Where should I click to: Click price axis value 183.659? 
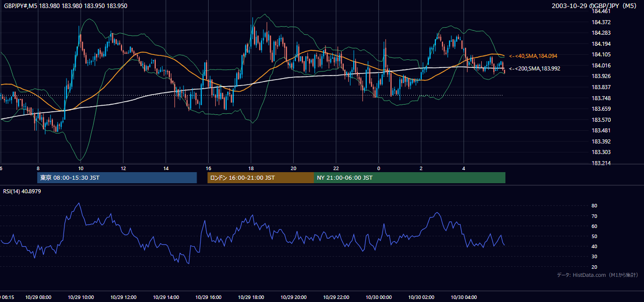coord(602,109)
